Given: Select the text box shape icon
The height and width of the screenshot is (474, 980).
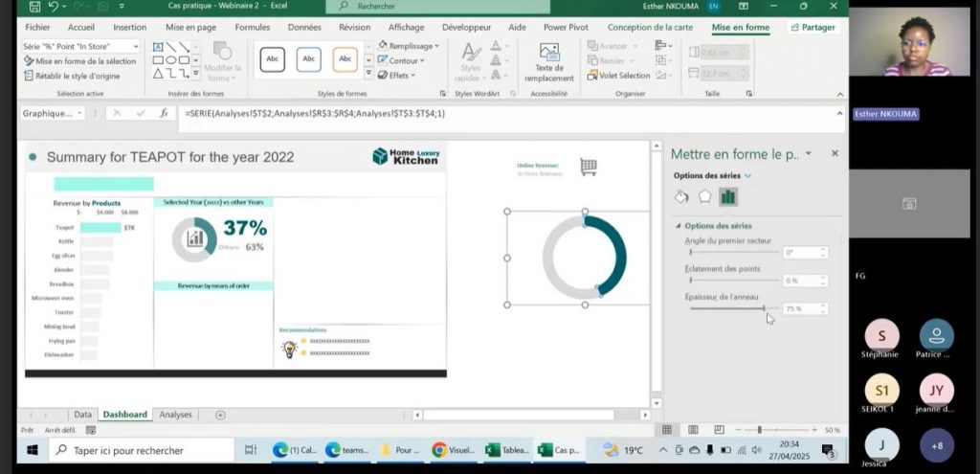Looking at the screenshot, I should (x=158, y=47).
